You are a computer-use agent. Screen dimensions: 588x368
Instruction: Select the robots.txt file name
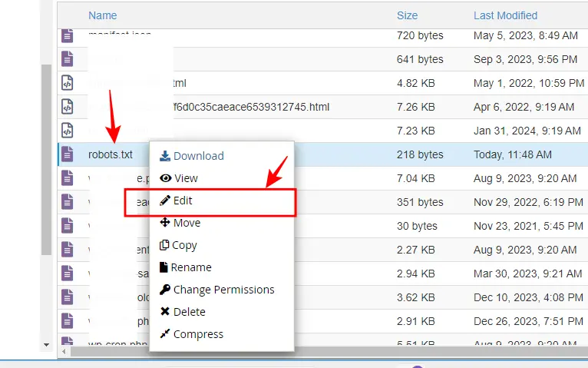coord(111,154)
